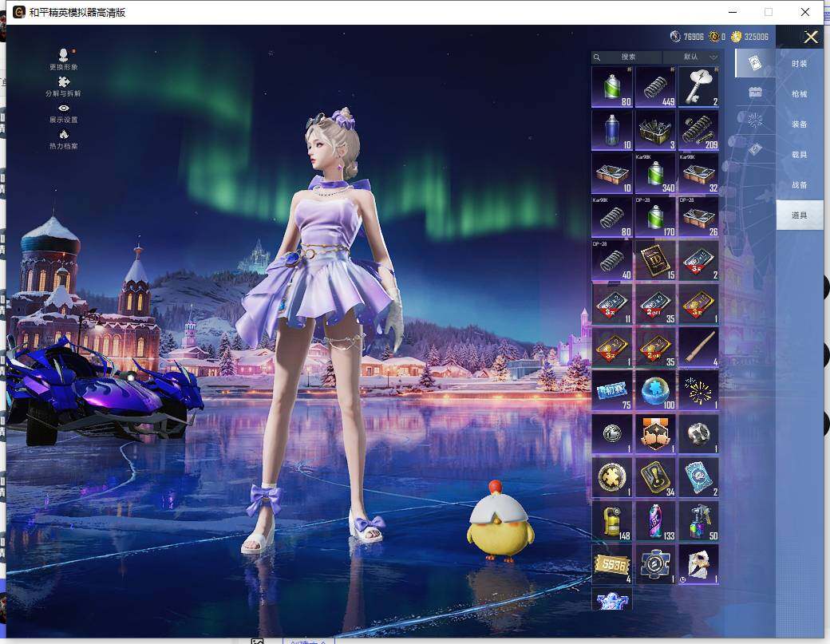Open 更换形象 (change avatar) option
The image size is (830, 644).
click(64, 60)
